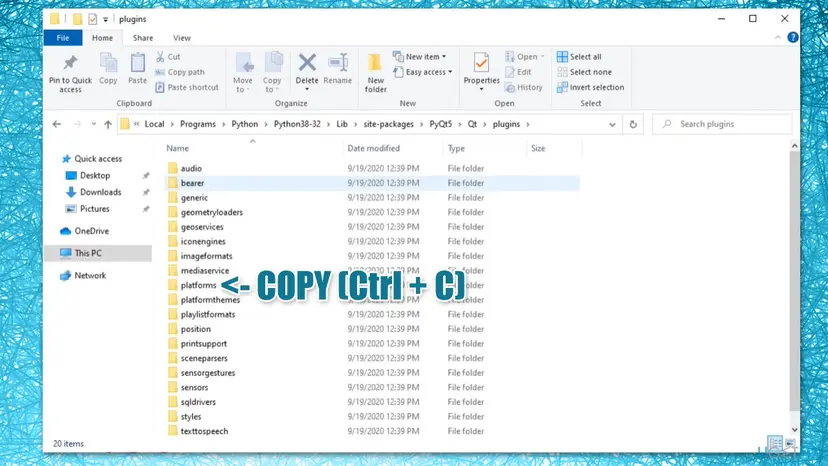Open Easy access dropdown
The height and width of the screenshot is (466, 828).
pyautogui.click(x=423, y=72)
